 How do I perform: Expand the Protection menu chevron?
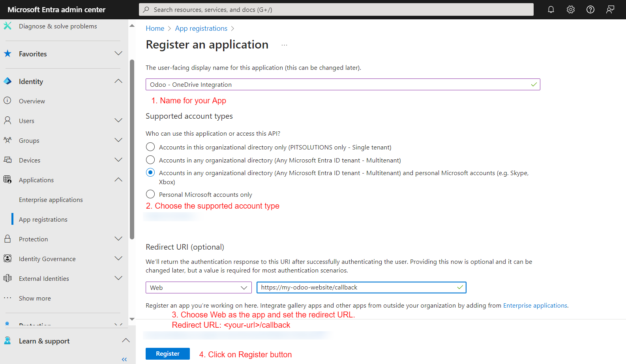118,239
